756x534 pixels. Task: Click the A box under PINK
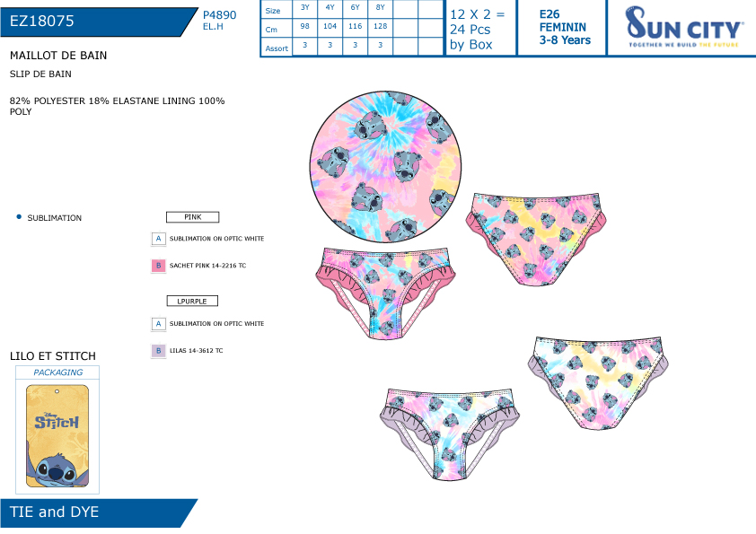[158, 239]
